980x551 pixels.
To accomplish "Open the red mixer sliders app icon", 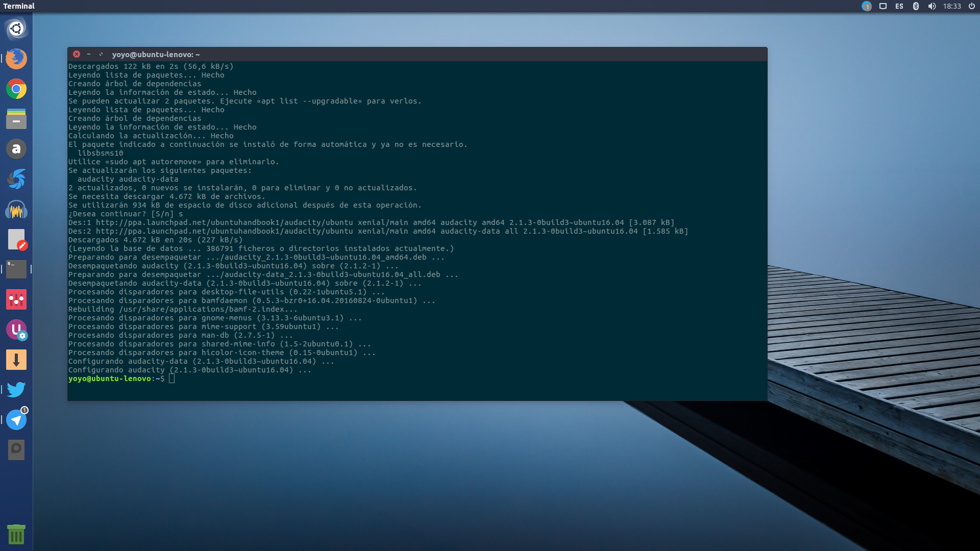I will pos(16,299).
